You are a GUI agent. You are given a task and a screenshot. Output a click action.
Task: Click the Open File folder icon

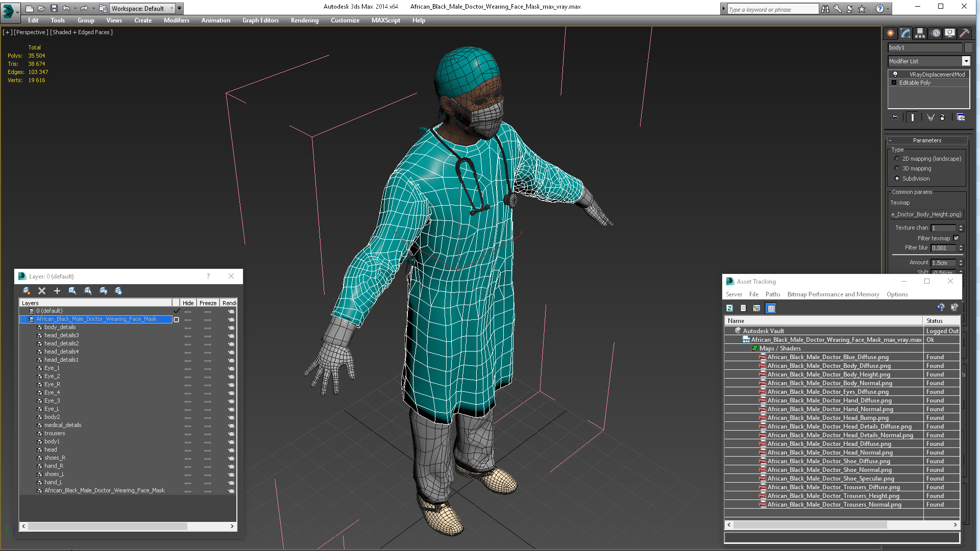click(x=42, y=9)
